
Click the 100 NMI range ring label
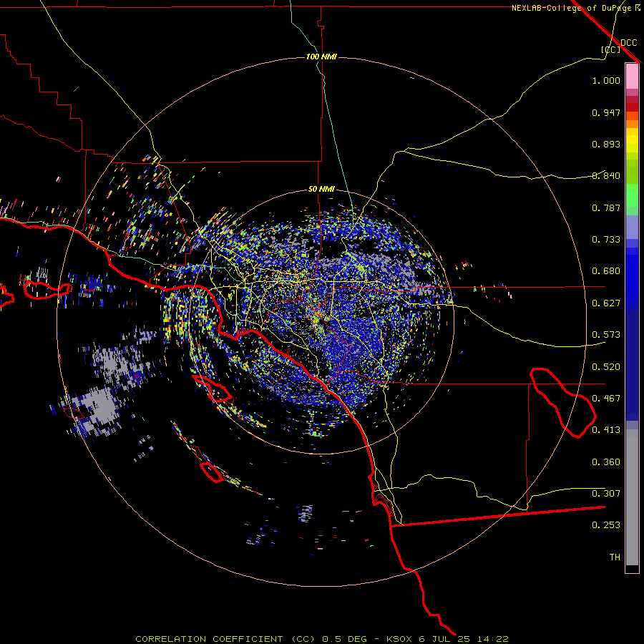[x=321, y=57]
